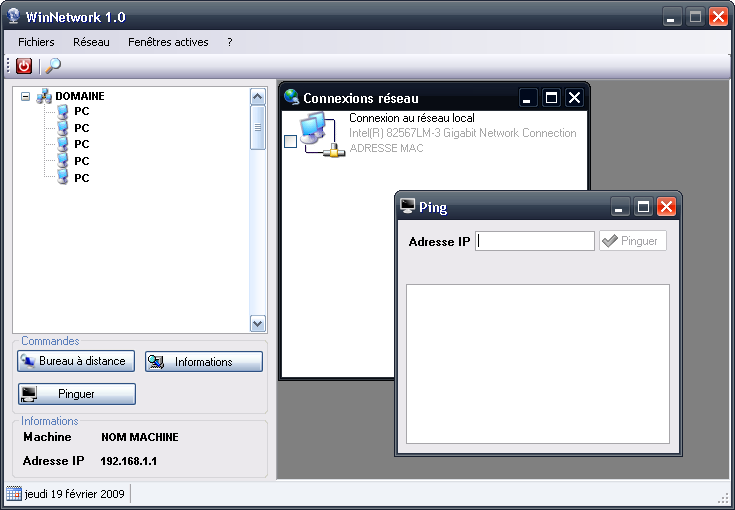Viewport: 735px width, 510px height.
Task: Focus the Adresse IP input field
Action: pos(535,241)
